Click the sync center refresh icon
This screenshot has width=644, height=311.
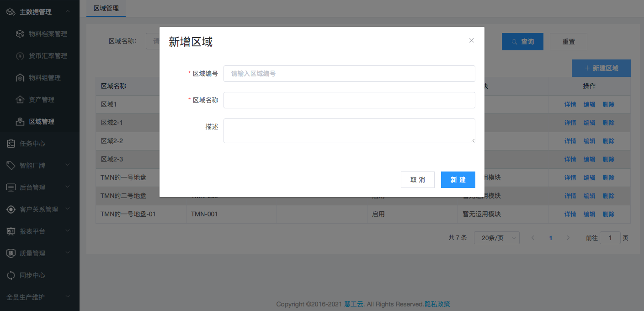point(11,275)
